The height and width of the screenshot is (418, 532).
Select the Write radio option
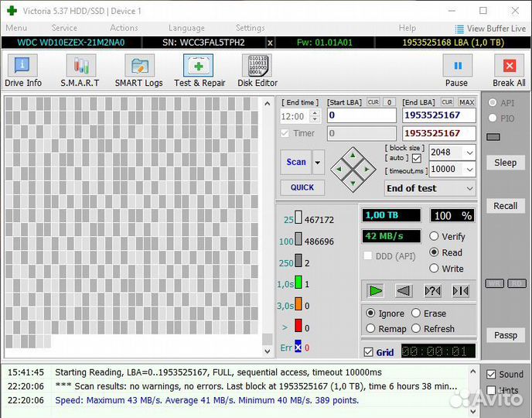coord(435,269)
